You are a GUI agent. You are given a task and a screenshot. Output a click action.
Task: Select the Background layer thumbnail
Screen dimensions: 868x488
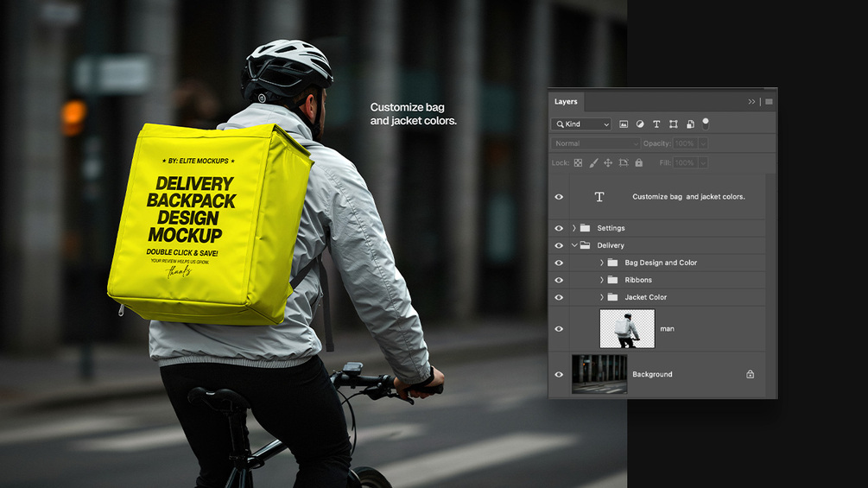599,374
